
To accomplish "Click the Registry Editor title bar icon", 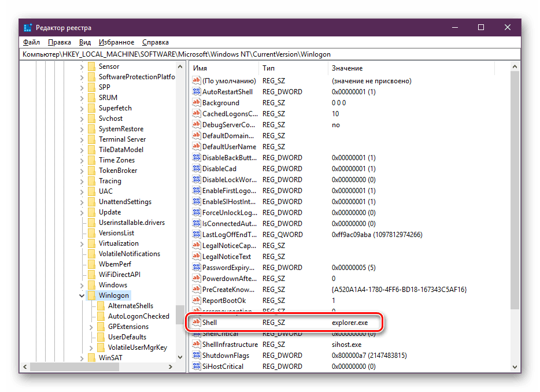I will 28,28.
